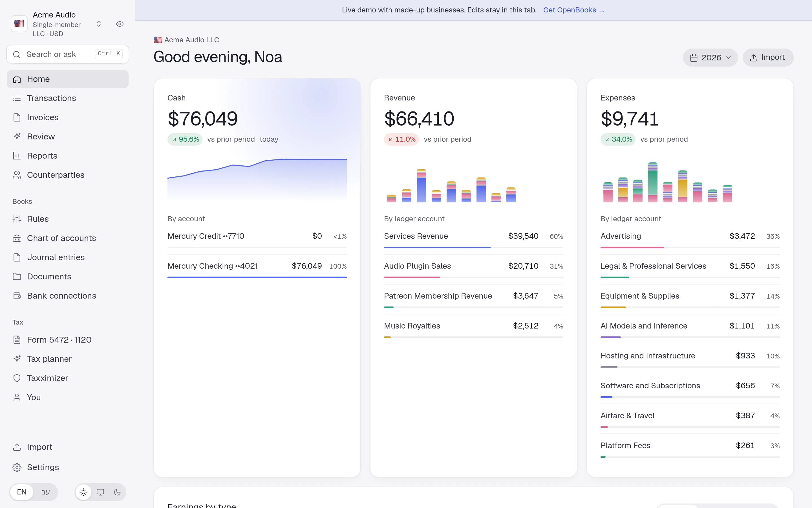Click Import button near year selector
Image resolution: width=812 pixels, height=508 pixels.
click(x=768, y=58)
